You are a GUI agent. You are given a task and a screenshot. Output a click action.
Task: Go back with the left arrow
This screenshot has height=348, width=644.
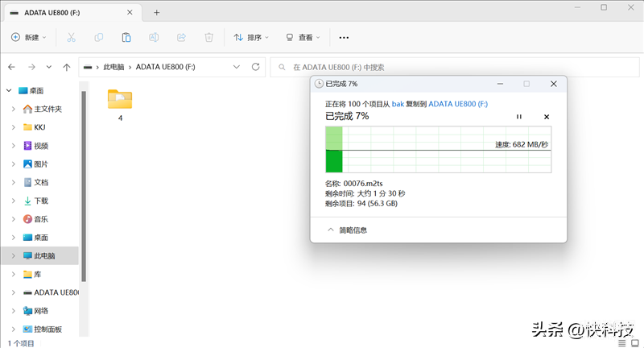click(x=11, y=67)
